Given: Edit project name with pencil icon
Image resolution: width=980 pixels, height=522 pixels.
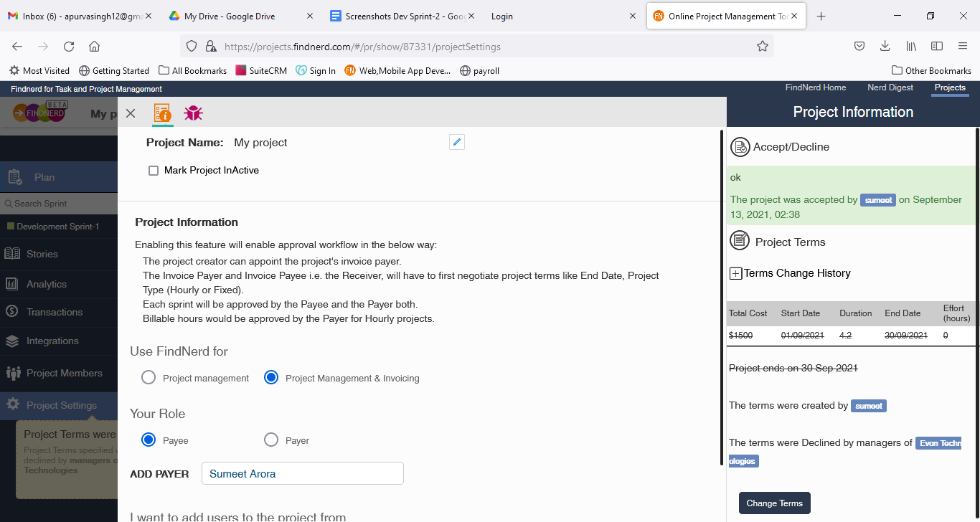Looking at the screenshot, I should point(457,142).
